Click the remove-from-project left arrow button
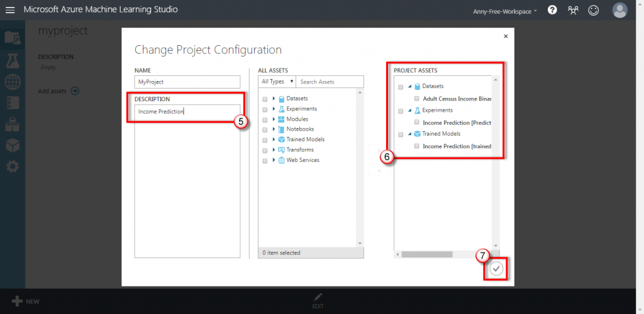 [x=379, y=170]
